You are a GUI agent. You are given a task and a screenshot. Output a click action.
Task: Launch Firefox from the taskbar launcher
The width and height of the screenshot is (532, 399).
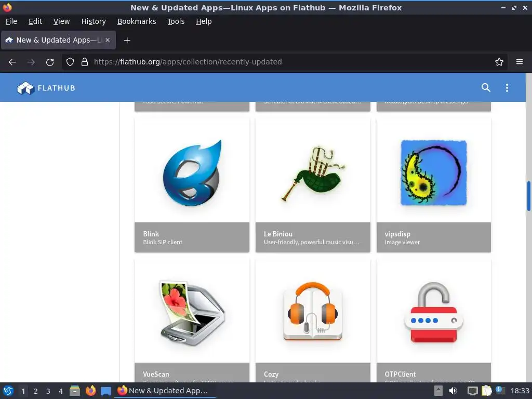(90, 391)
